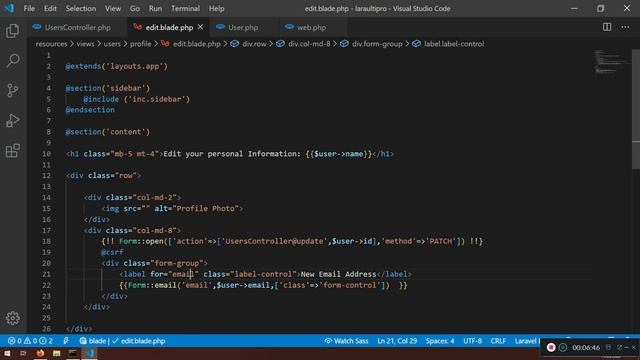Open the Explorer view in the activity bar

(x=13, y=31)
